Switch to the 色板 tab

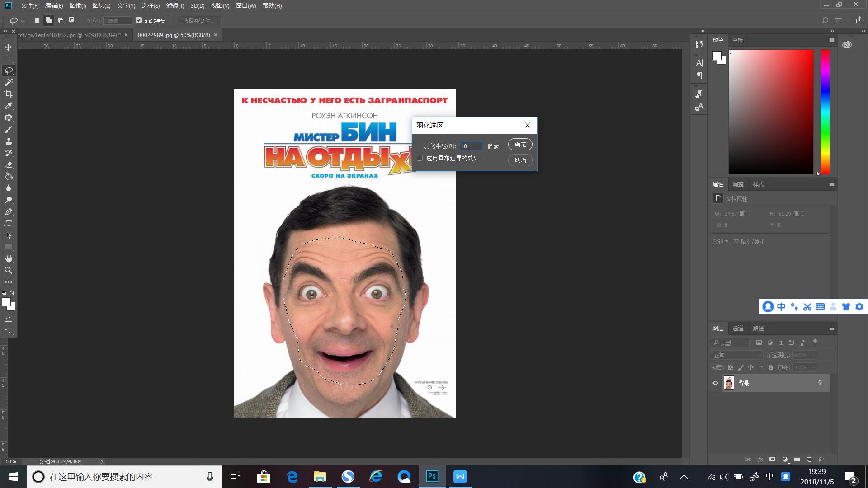point(737,40)
